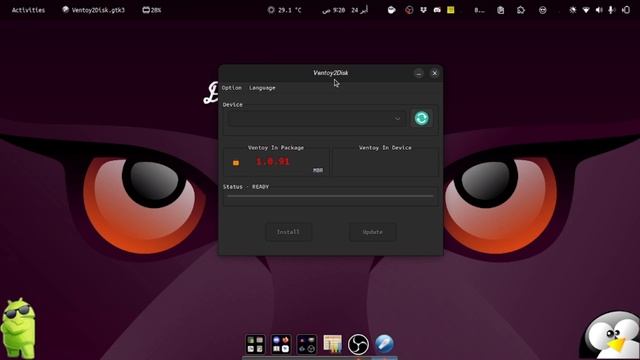
Task: Click the Ventoy2Disk title bar
Action: tap(331, 73)
